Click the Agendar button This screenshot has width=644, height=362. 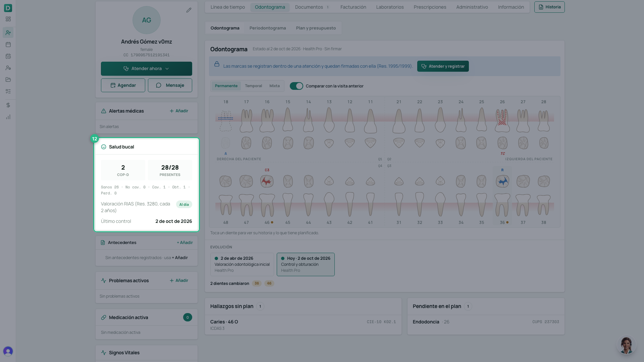pyautogui.click(x=123, y=85)
